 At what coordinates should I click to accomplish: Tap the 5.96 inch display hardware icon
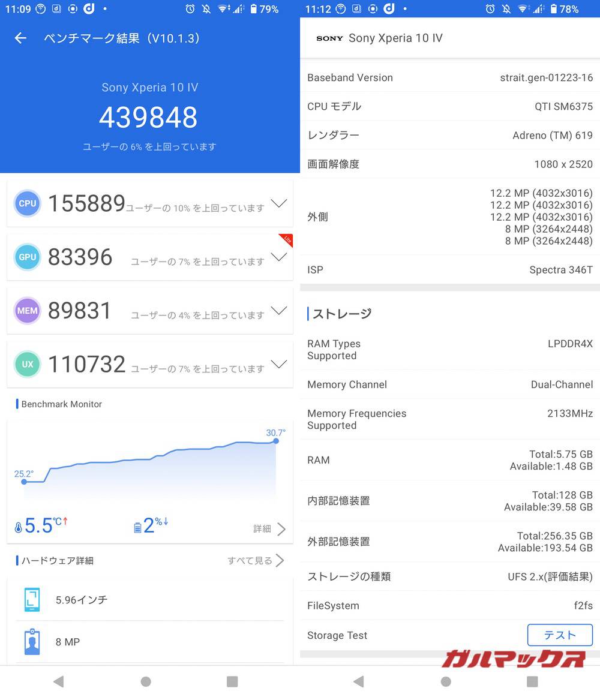[x=31, y=599]
